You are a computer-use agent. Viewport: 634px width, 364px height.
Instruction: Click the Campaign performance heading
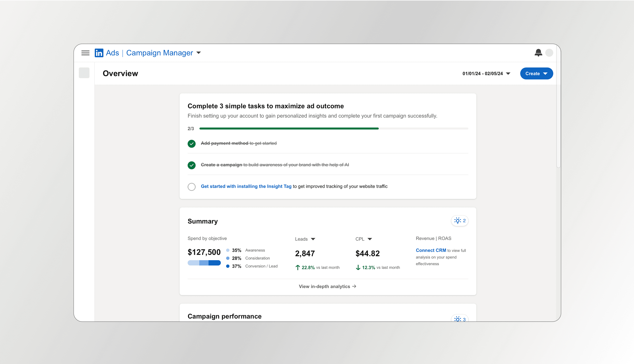[x=225, y=316]
